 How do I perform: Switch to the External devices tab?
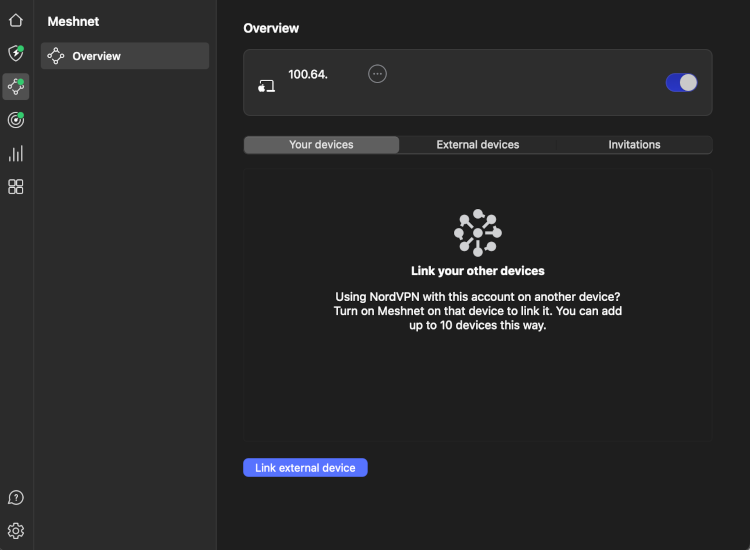coord(477,144)
